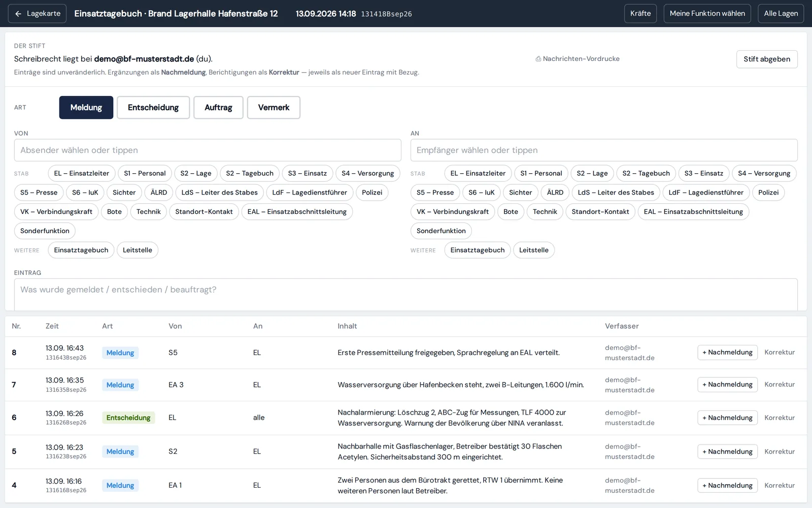The image size is (812, 508).
Task: Pick LdS – Leiter des Stabes under VON
Action: coord(220,193)
